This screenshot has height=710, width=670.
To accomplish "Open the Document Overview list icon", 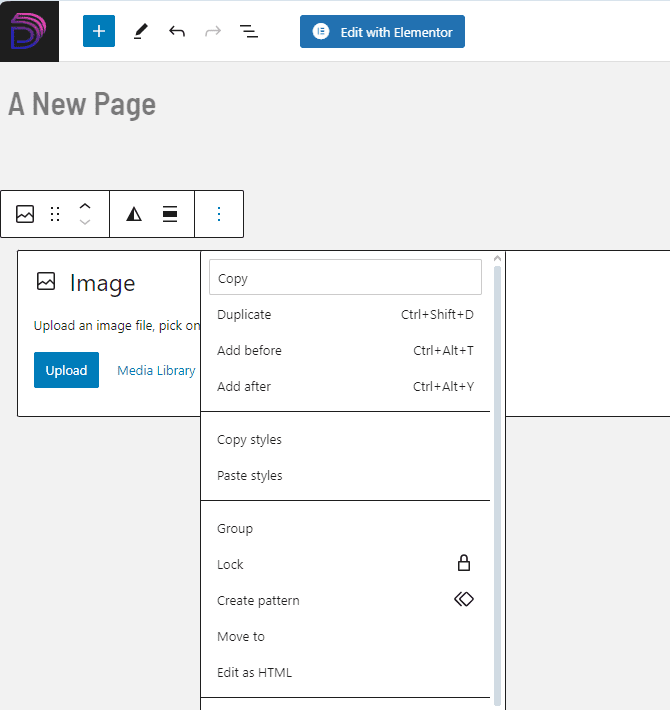I will 249,31.
